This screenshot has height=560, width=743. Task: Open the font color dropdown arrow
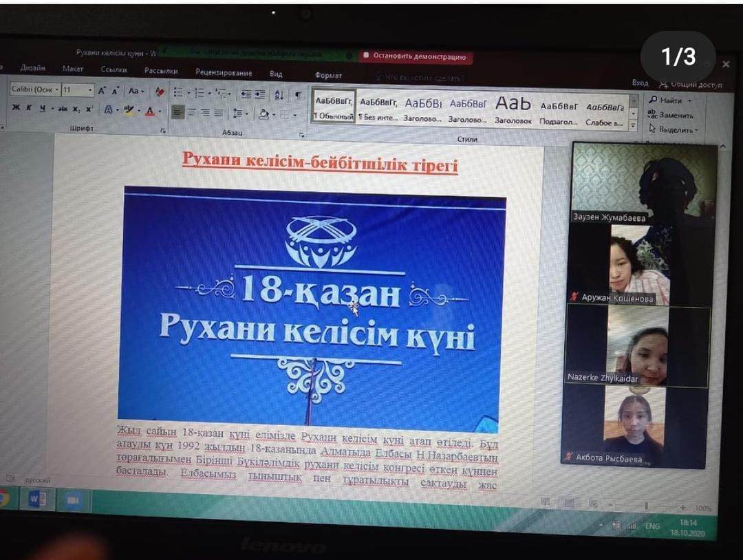tap(160, 112)
